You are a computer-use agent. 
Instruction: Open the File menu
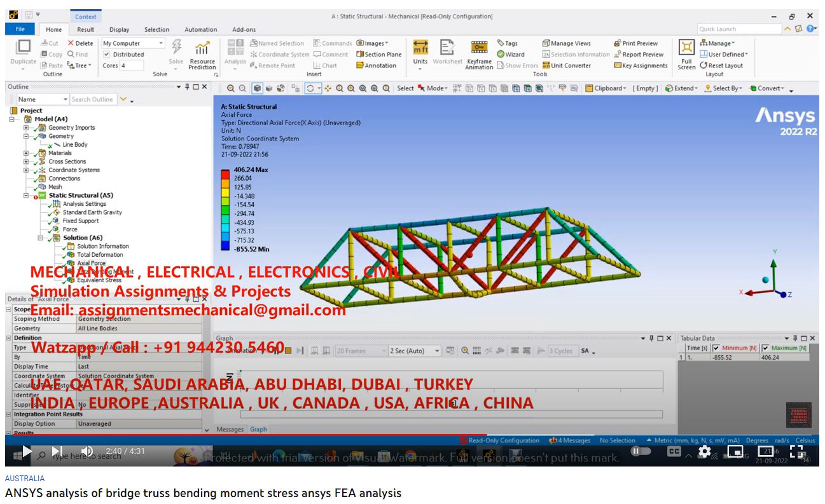click(20, 29)
